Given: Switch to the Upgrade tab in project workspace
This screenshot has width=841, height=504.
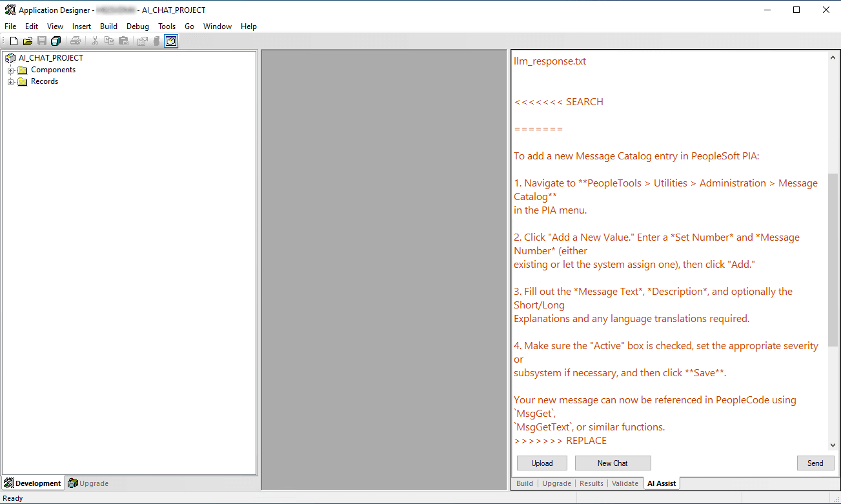Looking at the screenshot, I should [88, 483].
